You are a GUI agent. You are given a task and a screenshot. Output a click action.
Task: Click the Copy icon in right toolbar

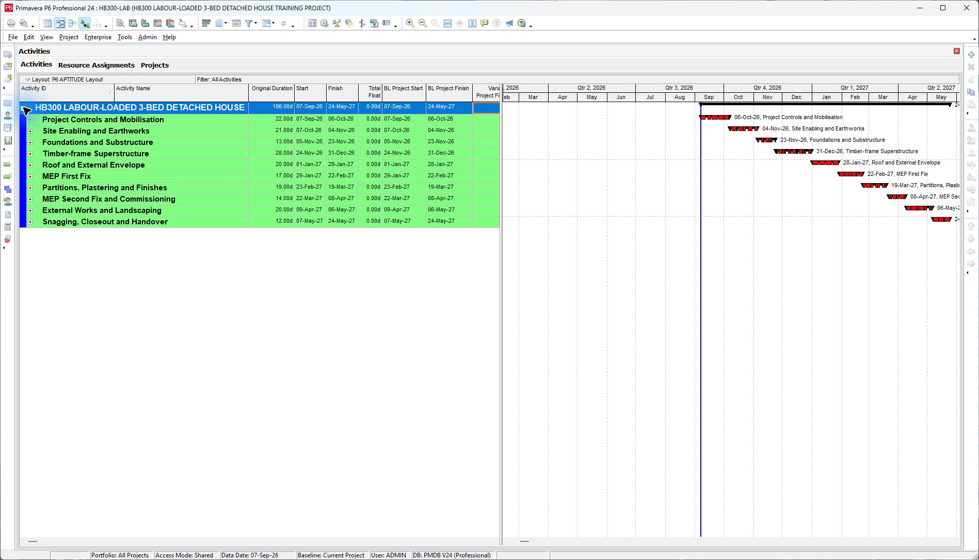coord(971,92)
